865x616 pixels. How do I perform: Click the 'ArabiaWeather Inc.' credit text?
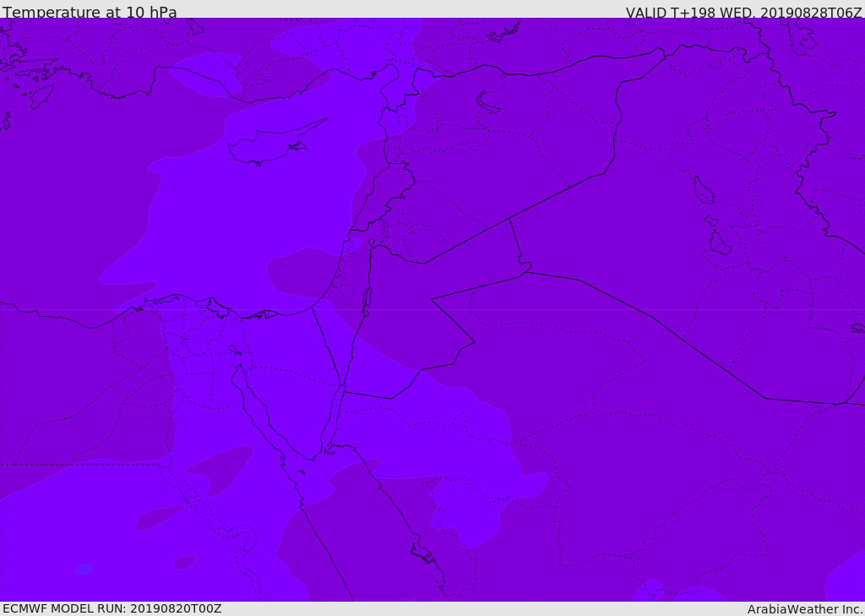click(x=805, y=609)
